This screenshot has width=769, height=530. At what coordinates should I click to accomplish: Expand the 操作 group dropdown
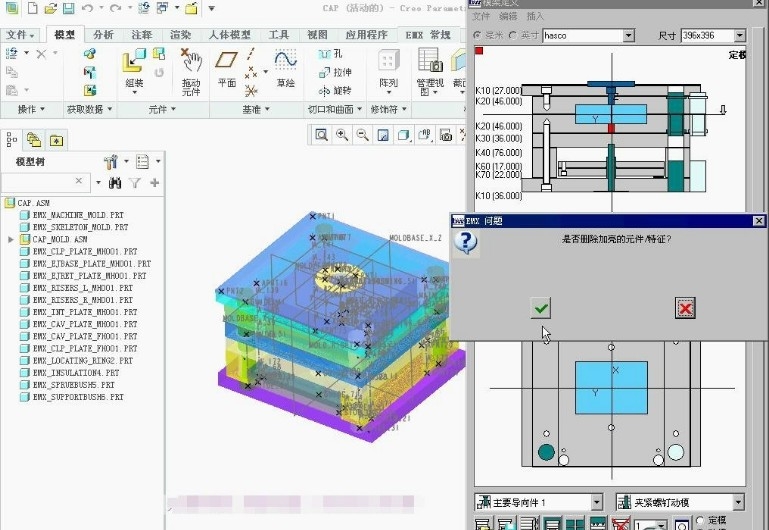[x=31, y=109]
